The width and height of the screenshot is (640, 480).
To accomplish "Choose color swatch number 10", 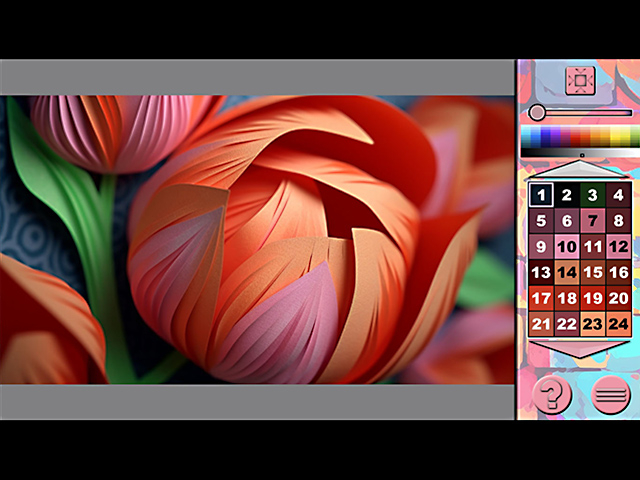I will 567,247.
